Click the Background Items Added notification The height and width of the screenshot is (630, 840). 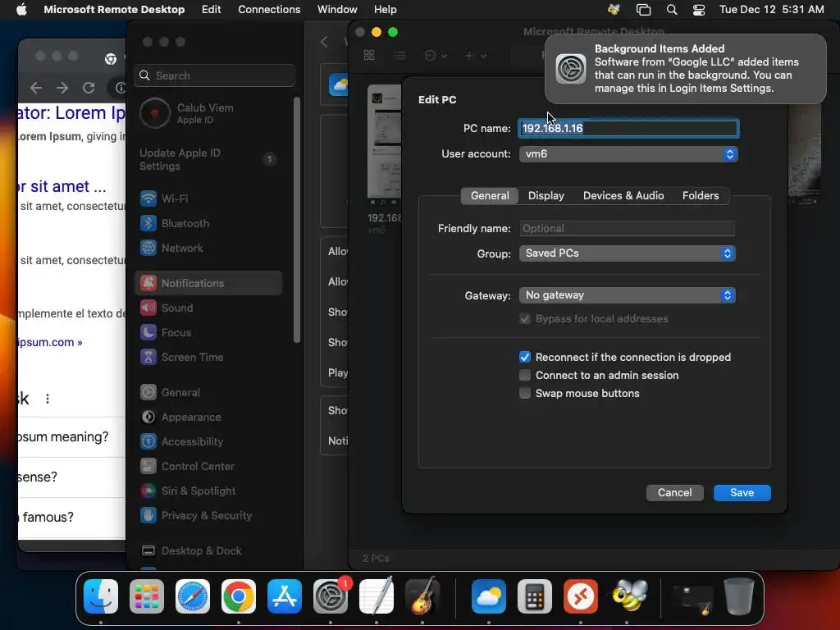(685, 69)
